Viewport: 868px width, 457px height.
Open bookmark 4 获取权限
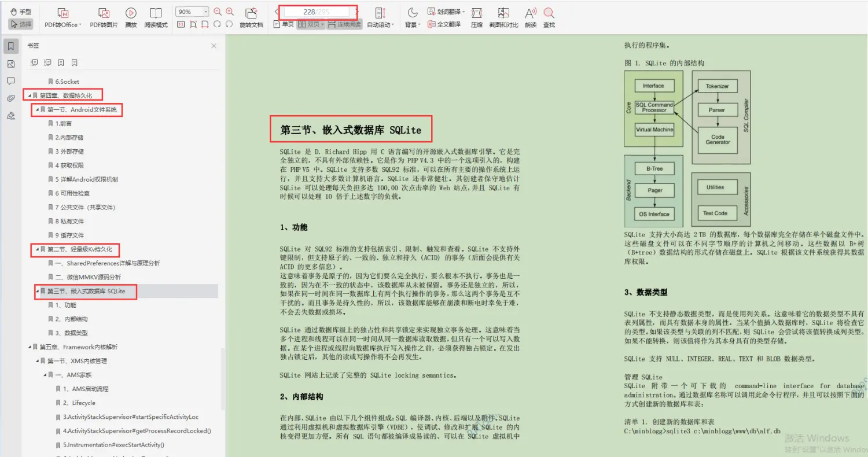[69, 165]
